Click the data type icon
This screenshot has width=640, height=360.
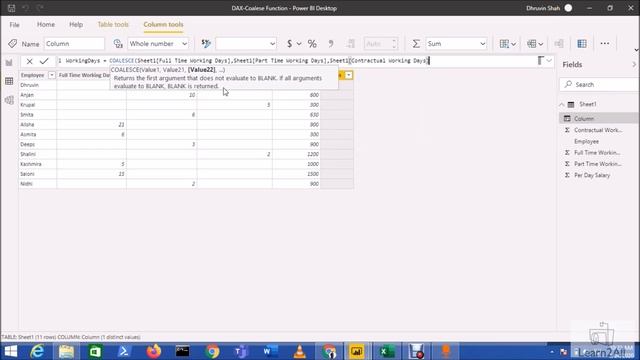tap(118, 44)
